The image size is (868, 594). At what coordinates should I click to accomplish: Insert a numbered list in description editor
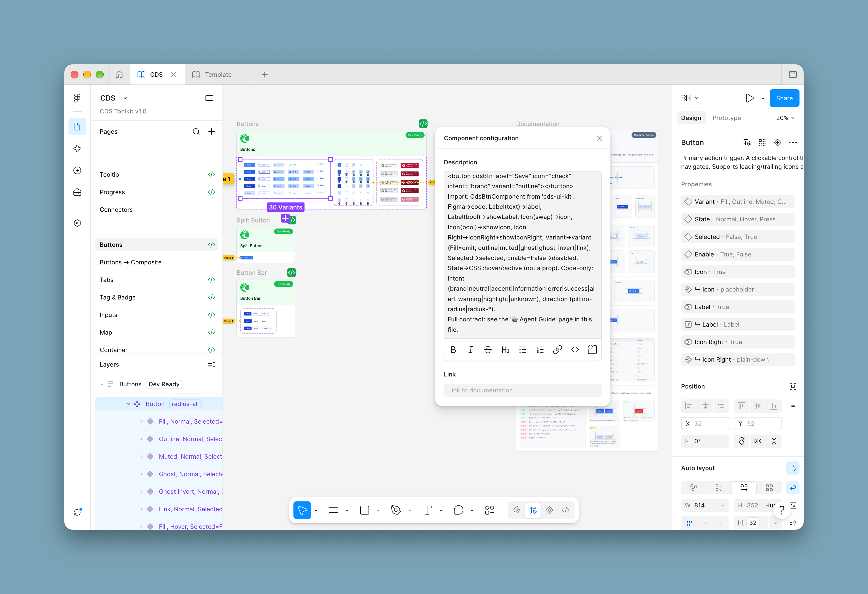540,350
